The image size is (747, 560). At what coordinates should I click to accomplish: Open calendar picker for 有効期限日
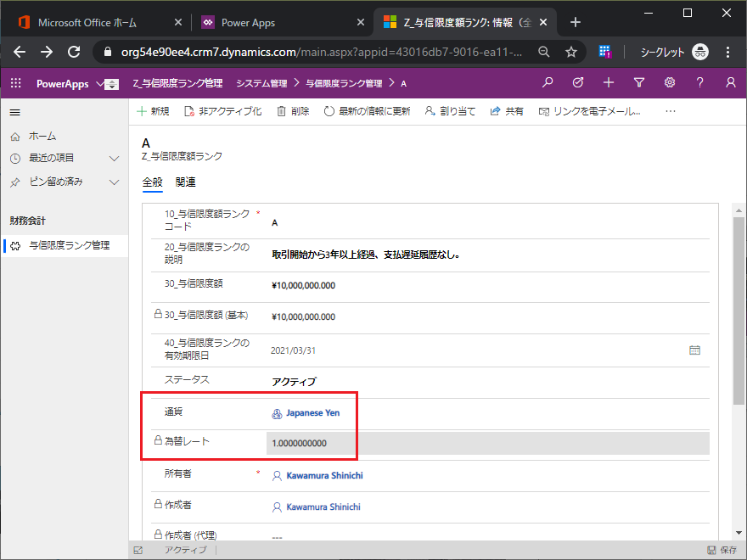coord(694,350)
